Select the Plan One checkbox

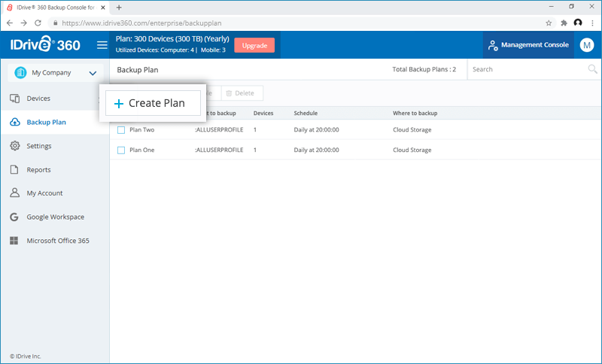pyautogui.click(x=121, y=150)
